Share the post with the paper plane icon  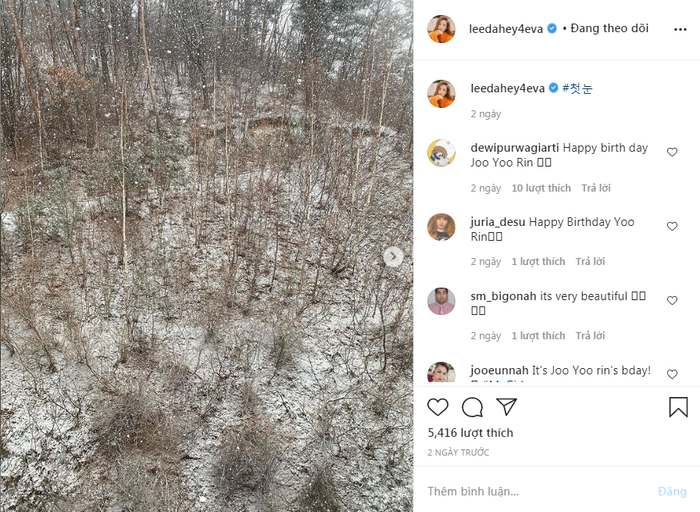[507, 407]
